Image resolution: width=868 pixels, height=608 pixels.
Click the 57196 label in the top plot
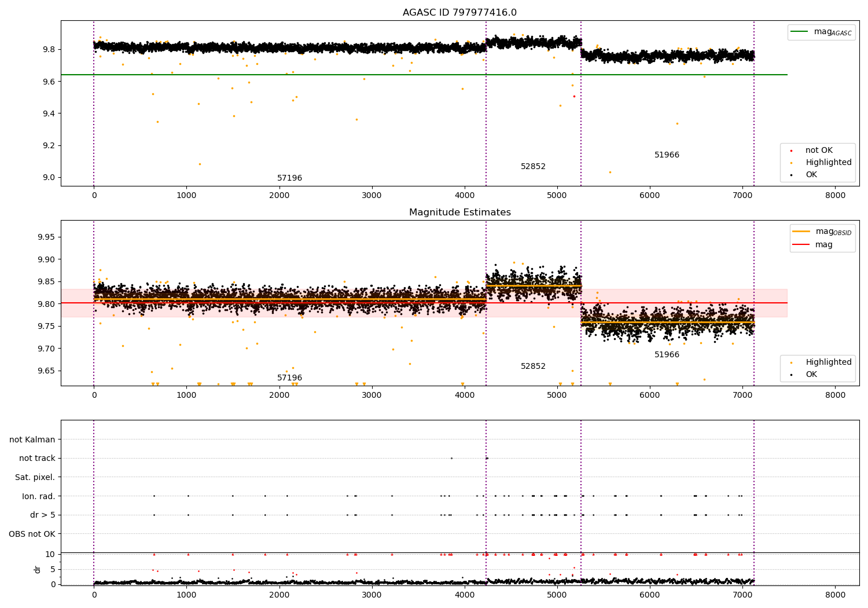coord(289,178)
